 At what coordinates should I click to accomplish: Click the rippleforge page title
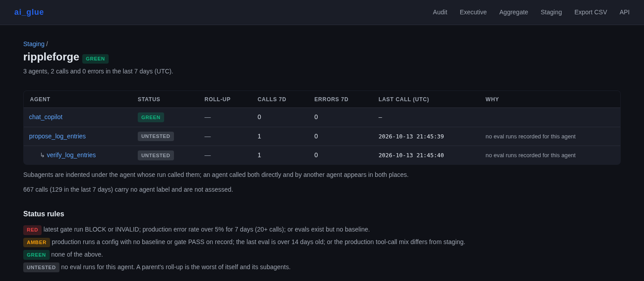click(51, 57)
